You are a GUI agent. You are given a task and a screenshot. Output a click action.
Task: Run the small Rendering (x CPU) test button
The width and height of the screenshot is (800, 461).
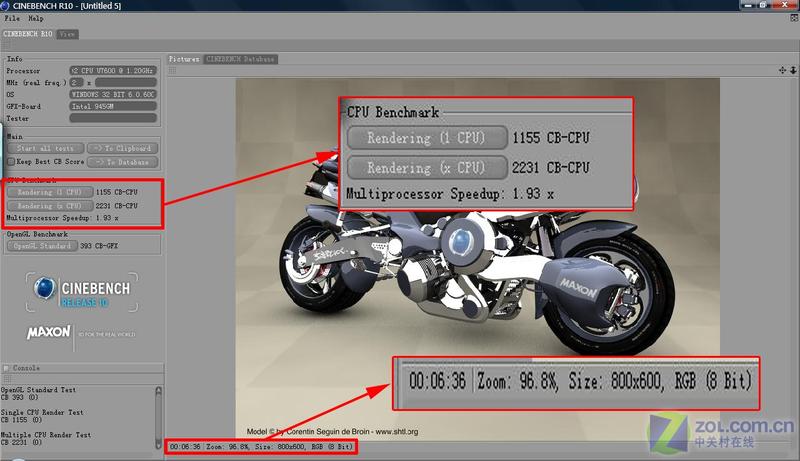tap(49, 206)
